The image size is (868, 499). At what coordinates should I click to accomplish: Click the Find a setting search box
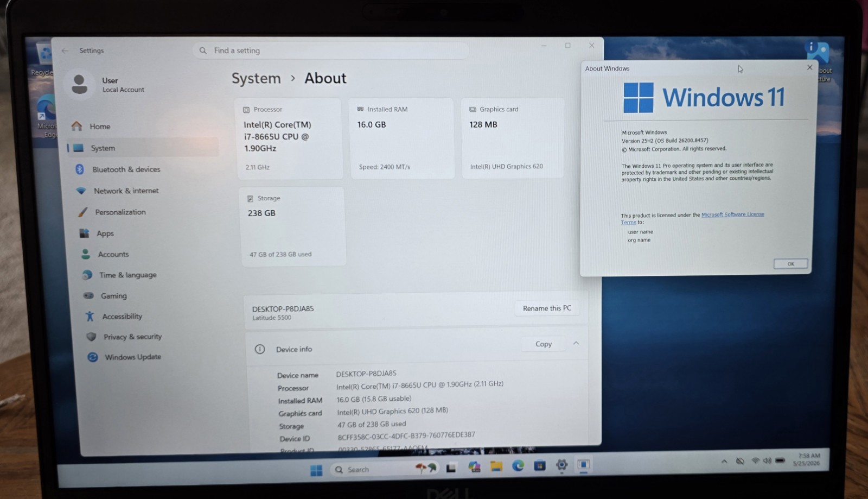[x=331, y=50]
